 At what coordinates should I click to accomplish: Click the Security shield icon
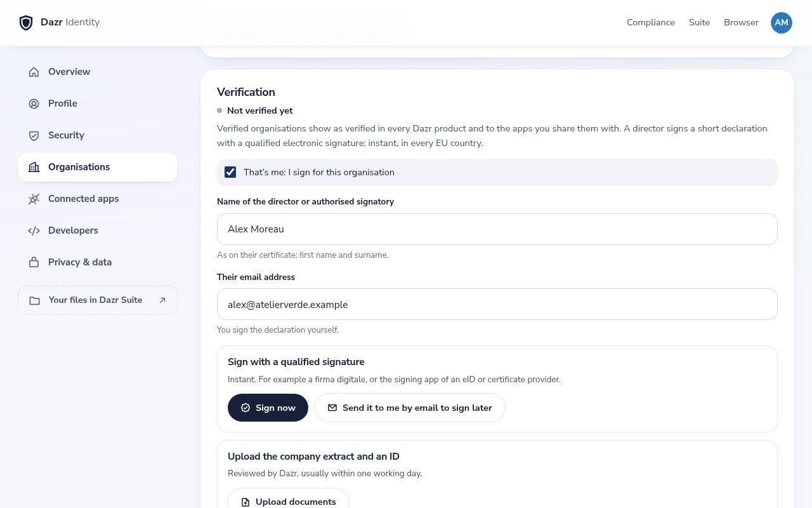click(x=34, y=135)
